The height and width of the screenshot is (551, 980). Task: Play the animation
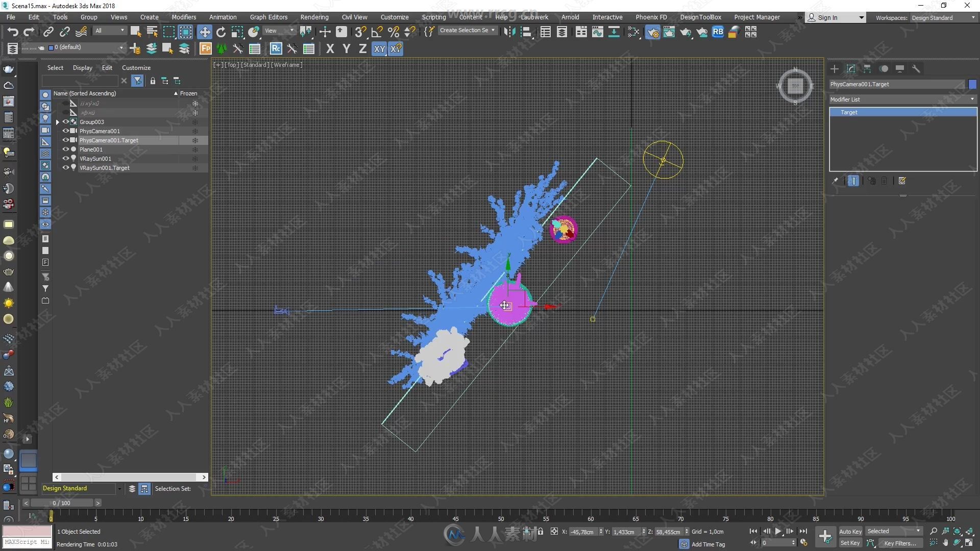coord(778,531)
